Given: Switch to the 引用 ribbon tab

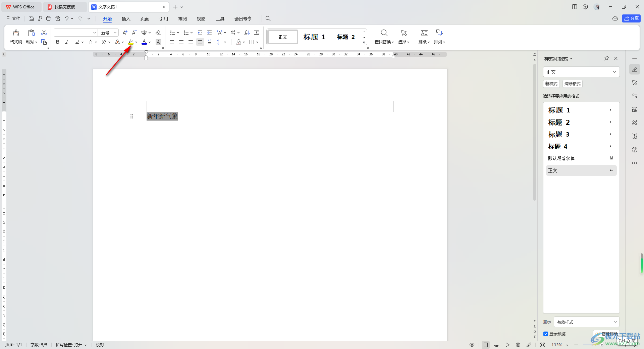Looking at the screenshot, I should 163,19.
